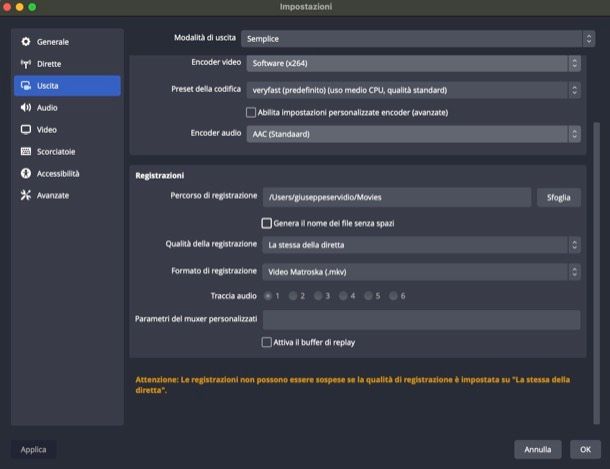Image resolution: width=610 pixels, height=469 pixels.
Task: Click the Generale gear icon in sidebar
Action: [26, 42]
